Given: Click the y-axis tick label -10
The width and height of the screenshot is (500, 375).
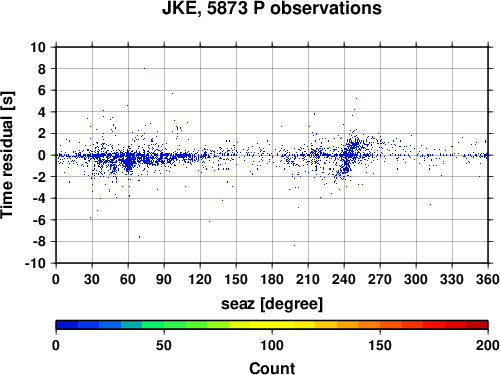Looking at the screenshot, I should click(x=35, y=263).
